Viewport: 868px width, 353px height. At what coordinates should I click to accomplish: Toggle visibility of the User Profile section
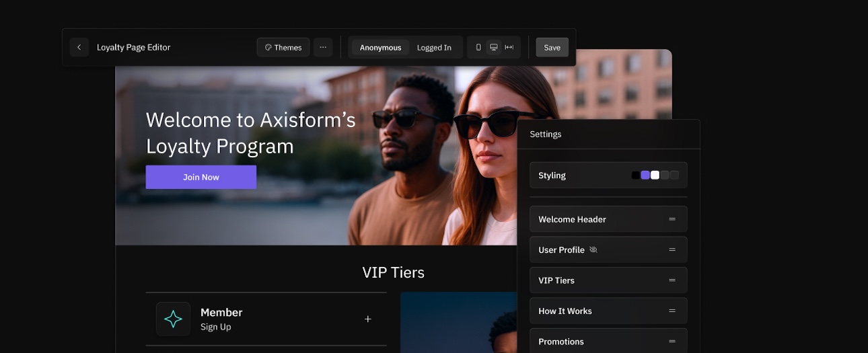tap(593, 249)
